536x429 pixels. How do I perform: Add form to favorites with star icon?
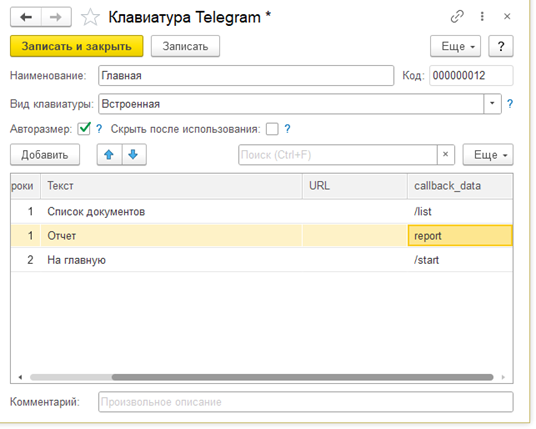tap(90, 17)
